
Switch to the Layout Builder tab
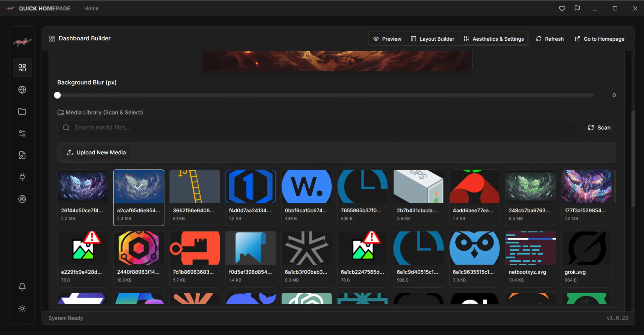(432, 39)
